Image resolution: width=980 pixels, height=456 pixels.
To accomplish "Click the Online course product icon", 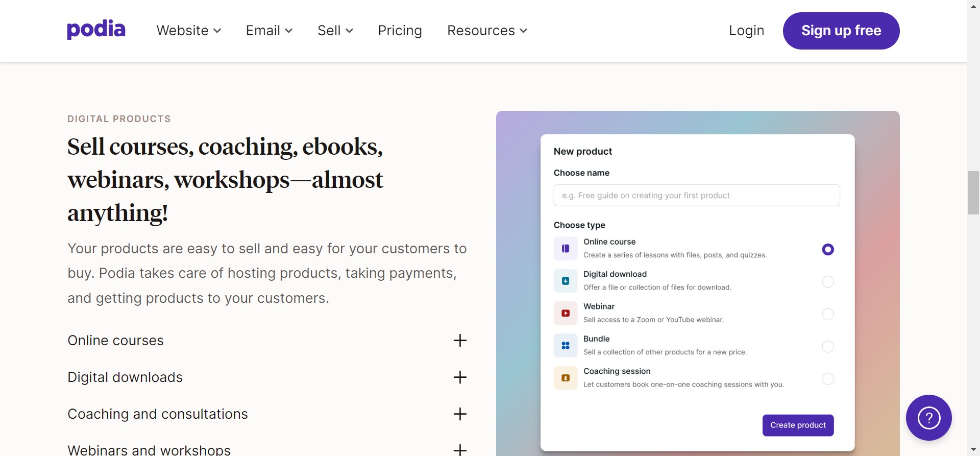I will tap(566, 249).
